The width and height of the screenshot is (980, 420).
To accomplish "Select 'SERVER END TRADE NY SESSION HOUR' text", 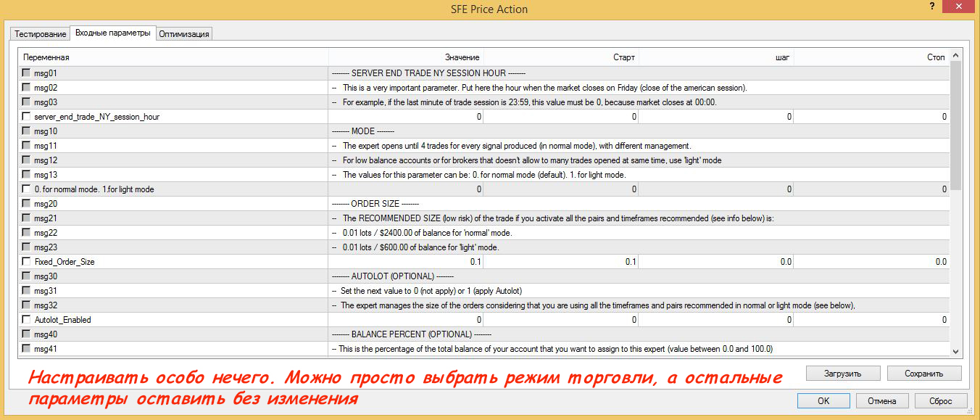I will click(428, 73).
